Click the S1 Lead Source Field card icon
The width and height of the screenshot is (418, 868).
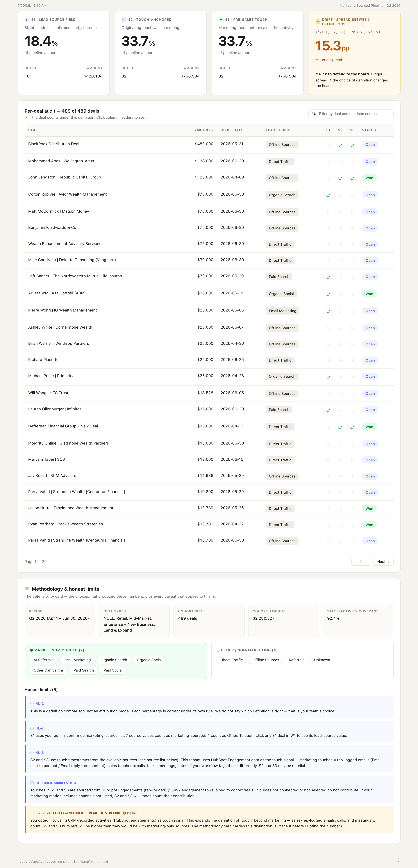click(x=27, y=20)
